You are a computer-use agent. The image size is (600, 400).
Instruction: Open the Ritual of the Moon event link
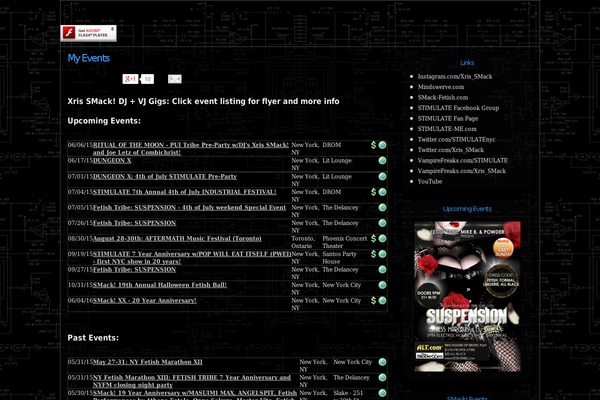pos(191,149)
